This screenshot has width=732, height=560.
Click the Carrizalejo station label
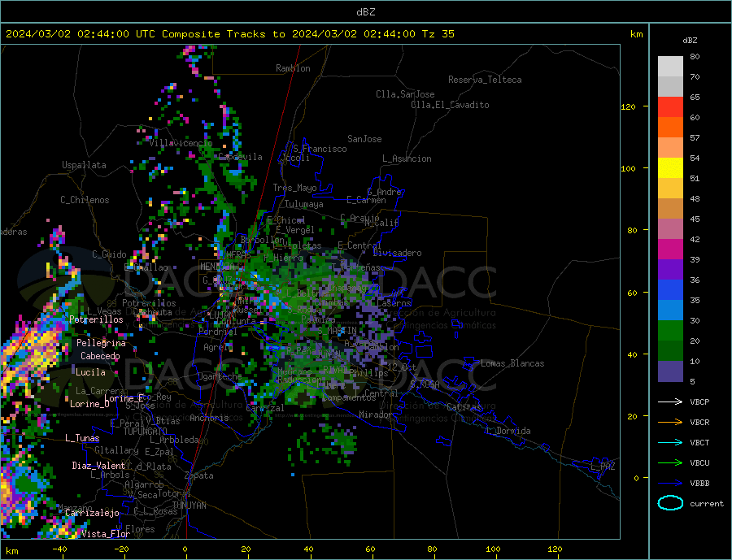pos(92,514)
